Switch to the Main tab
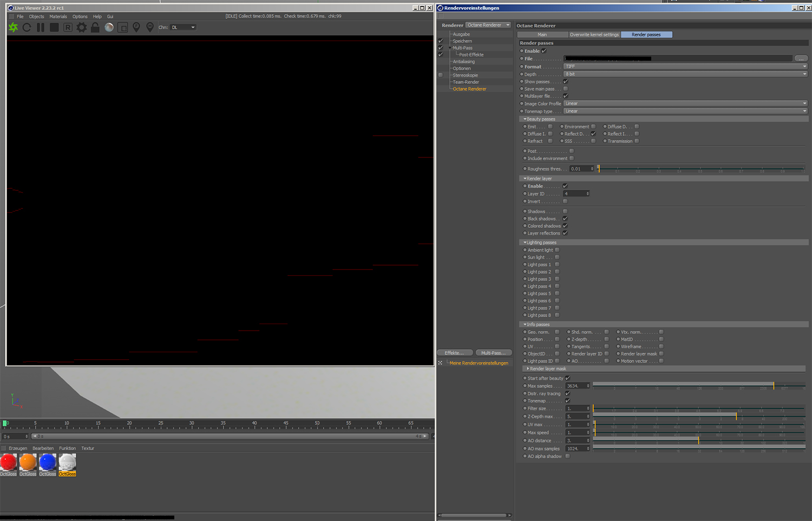 542,35
